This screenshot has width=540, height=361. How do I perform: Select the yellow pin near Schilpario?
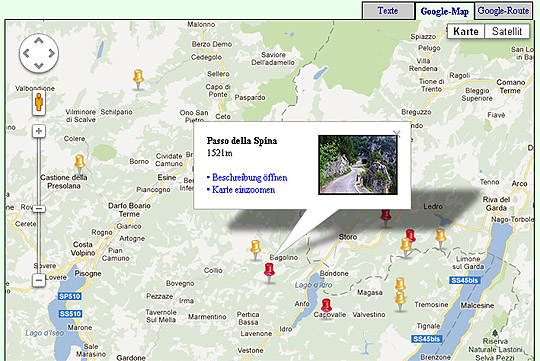coord(138,79)
